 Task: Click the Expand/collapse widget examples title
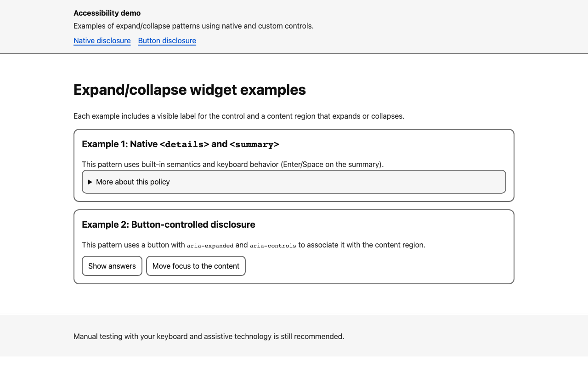click(190, 90)
